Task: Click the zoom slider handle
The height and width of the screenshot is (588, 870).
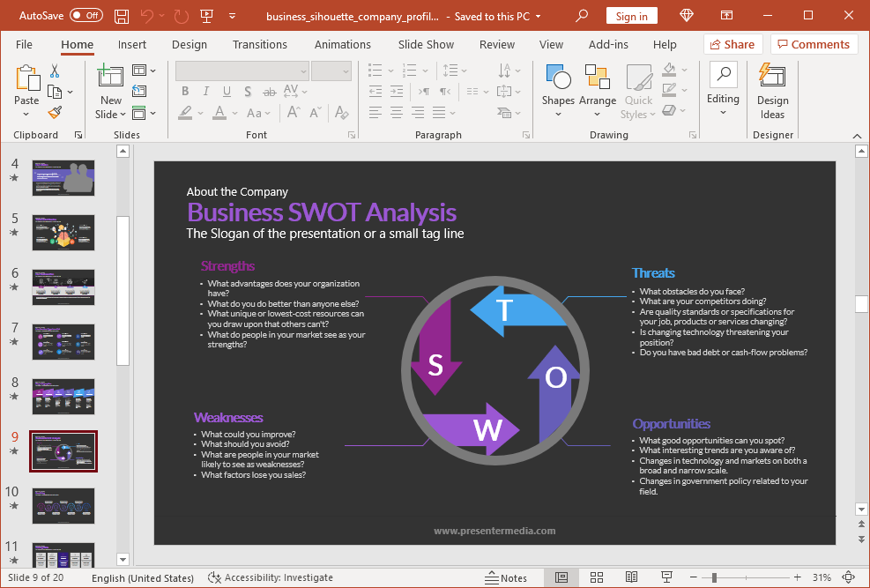Action: pos(714,577)
